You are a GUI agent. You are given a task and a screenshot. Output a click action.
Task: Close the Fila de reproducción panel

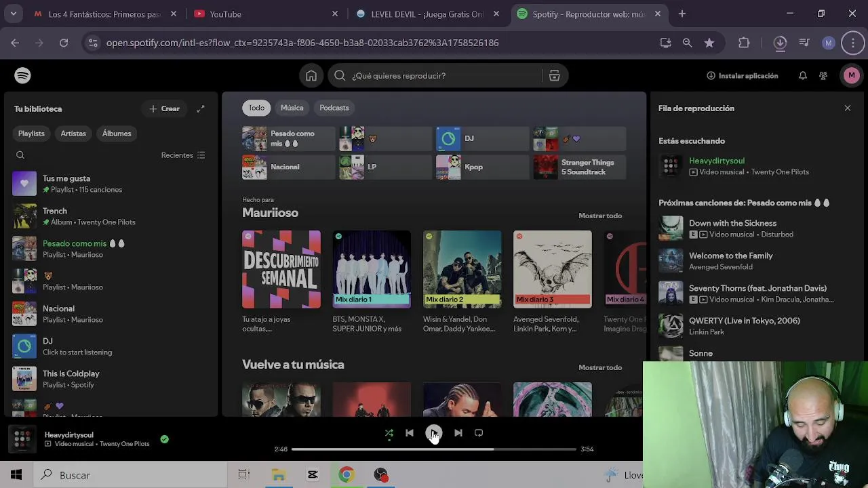(x=848, y=108)
